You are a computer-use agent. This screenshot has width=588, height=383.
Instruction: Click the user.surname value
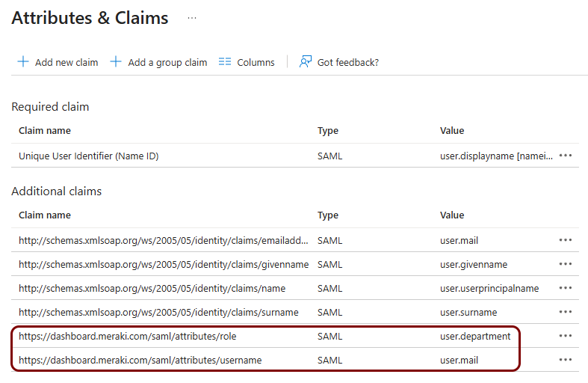click(468, 313)
